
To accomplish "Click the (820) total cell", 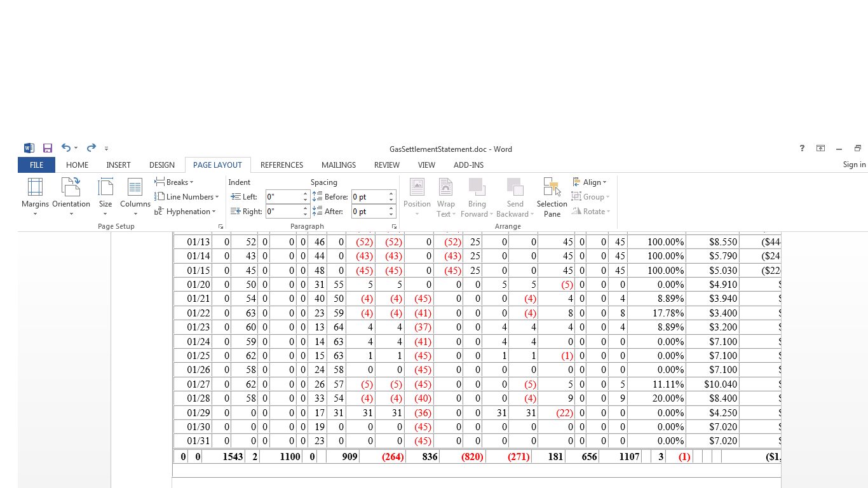I will click(472, 457).
